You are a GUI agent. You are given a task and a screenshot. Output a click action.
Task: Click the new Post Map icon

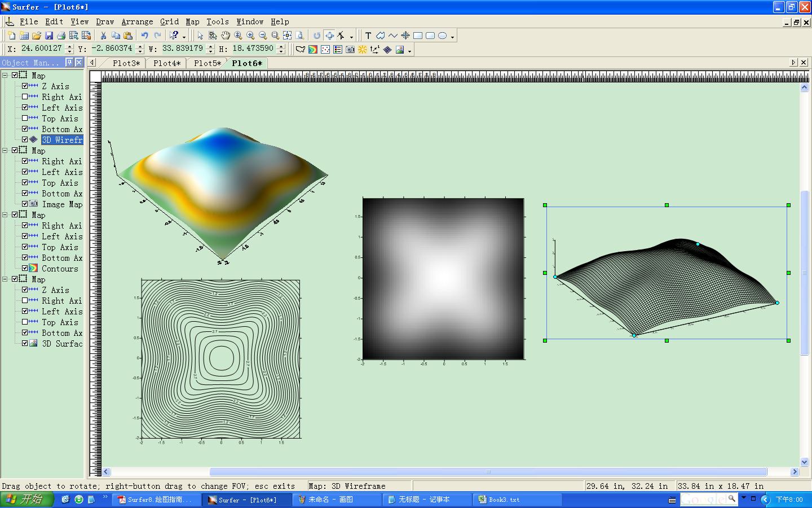point(325,50)
